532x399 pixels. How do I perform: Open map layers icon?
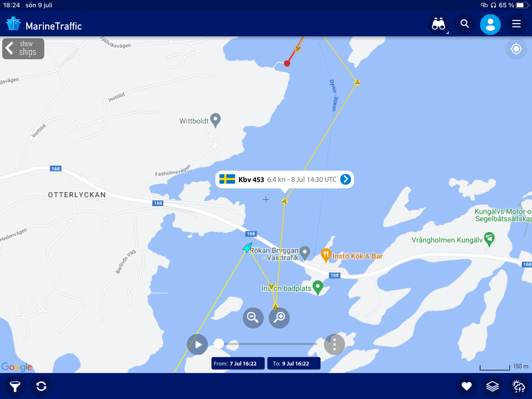coord(492,386)
